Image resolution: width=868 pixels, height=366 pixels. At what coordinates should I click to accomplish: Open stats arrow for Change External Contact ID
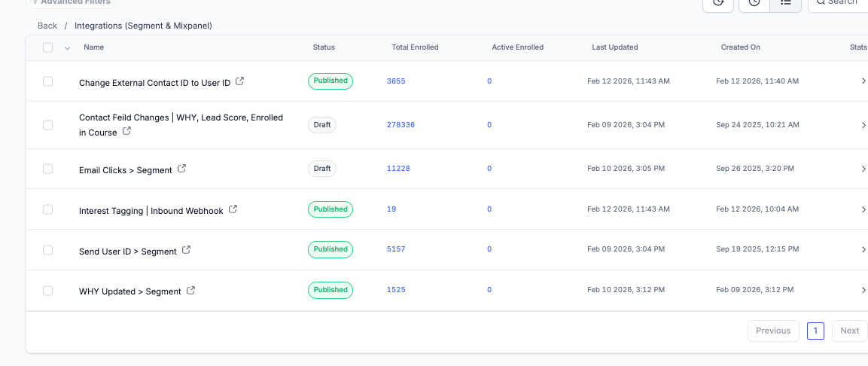click(863, 81)
